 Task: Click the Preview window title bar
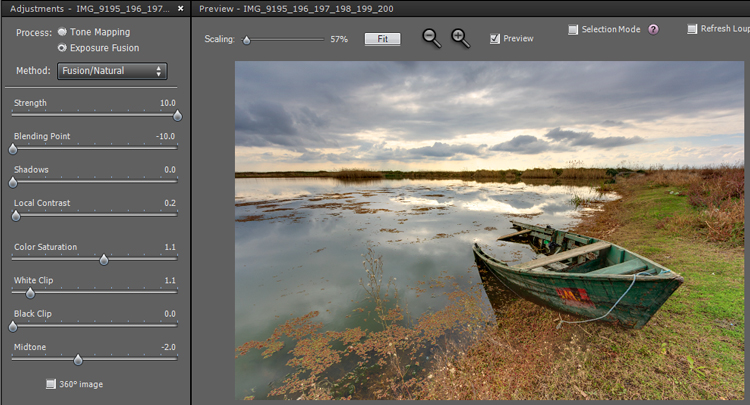click(x=471, y=9)
